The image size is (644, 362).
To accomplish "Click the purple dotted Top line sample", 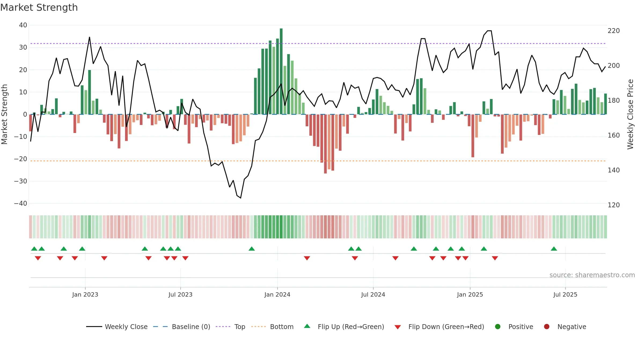I will (223, 327).
